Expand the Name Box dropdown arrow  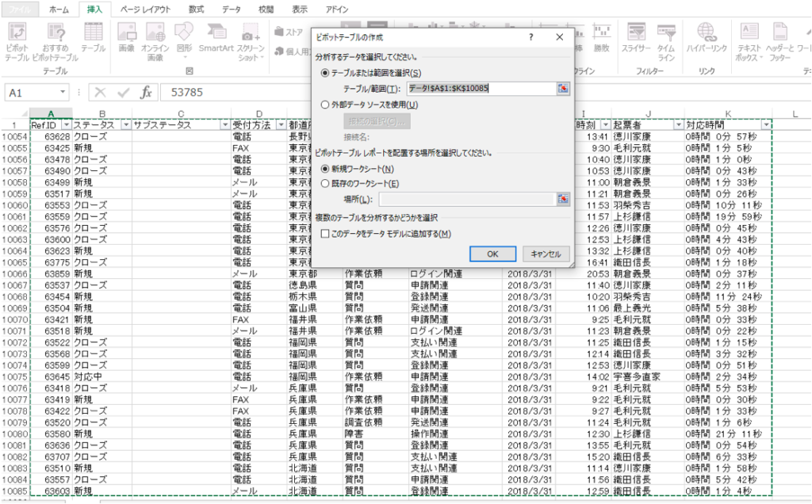(63, 93)
